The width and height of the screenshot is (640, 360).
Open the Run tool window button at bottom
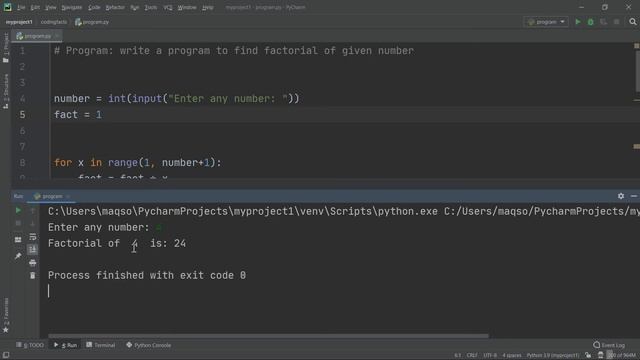coord(65,345)
